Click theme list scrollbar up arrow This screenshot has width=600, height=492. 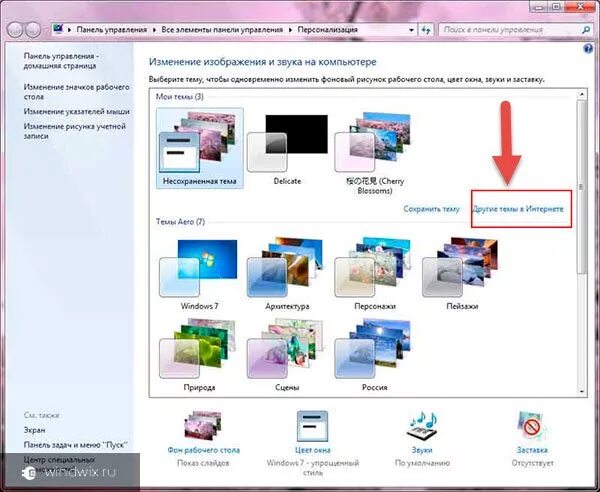(x=582, y=94)
